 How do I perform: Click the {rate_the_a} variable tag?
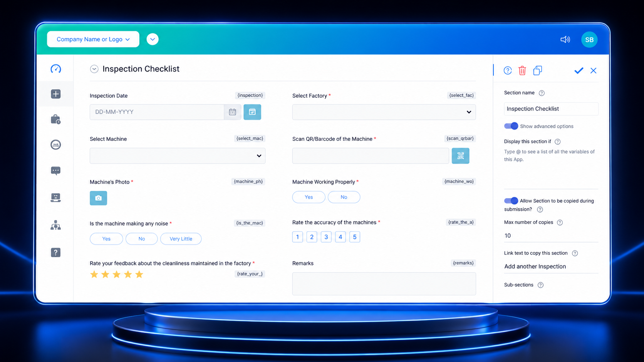coord(461,222)
